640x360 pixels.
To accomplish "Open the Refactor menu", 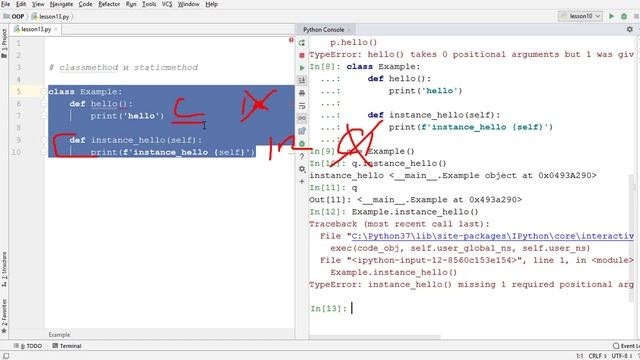I will pos(109,4).
